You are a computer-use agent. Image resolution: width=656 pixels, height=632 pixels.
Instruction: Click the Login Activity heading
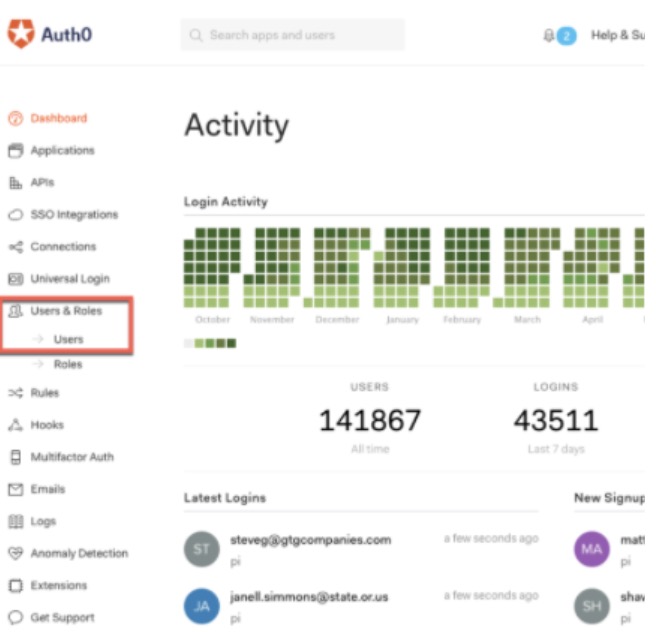coord(226,202)
